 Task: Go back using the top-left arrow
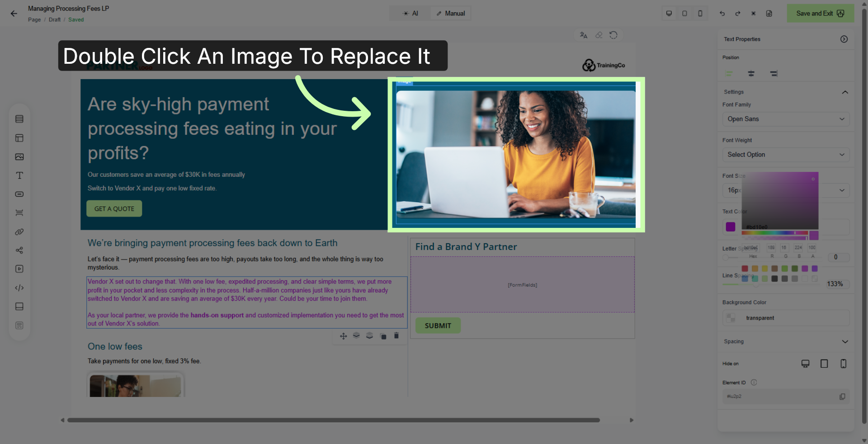click(14, 14)
